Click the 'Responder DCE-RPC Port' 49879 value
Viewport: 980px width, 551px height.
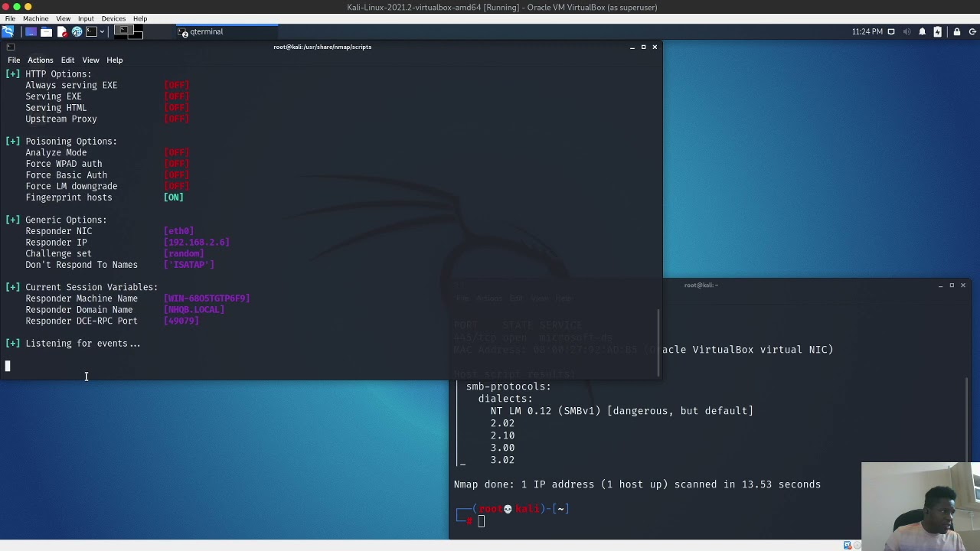tap(181, 321)
